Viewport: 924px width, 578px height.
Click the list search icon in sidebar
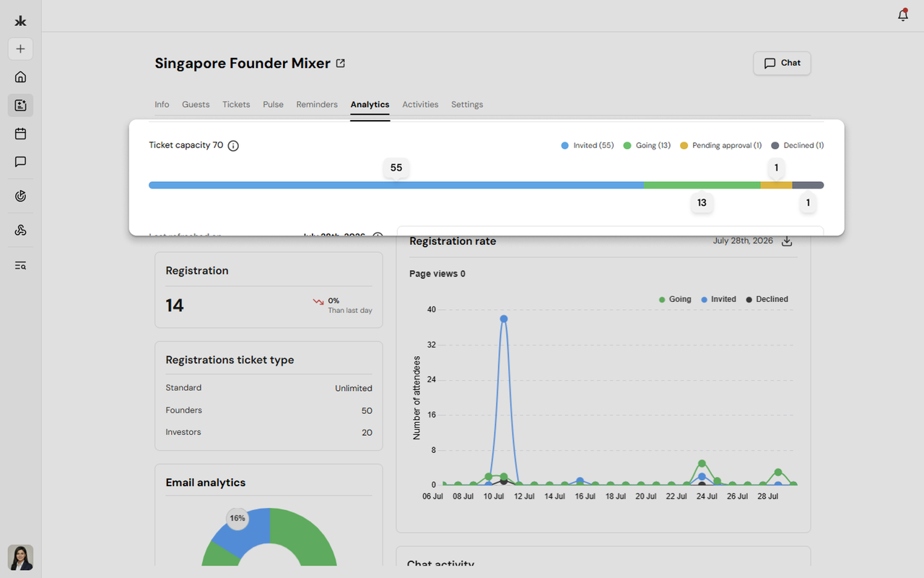click(20, 265)
